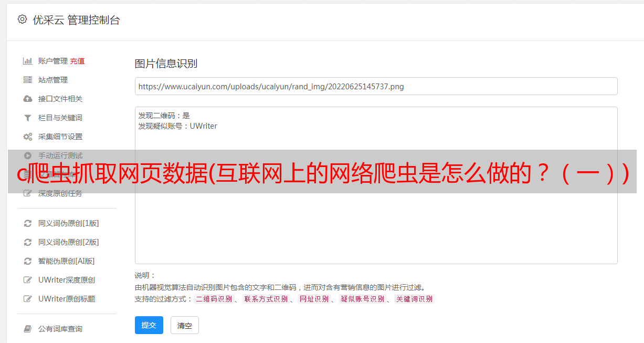Click the 联系方式识别 tag
Viewport: 644px width, 343px height.
coord(266,299)
